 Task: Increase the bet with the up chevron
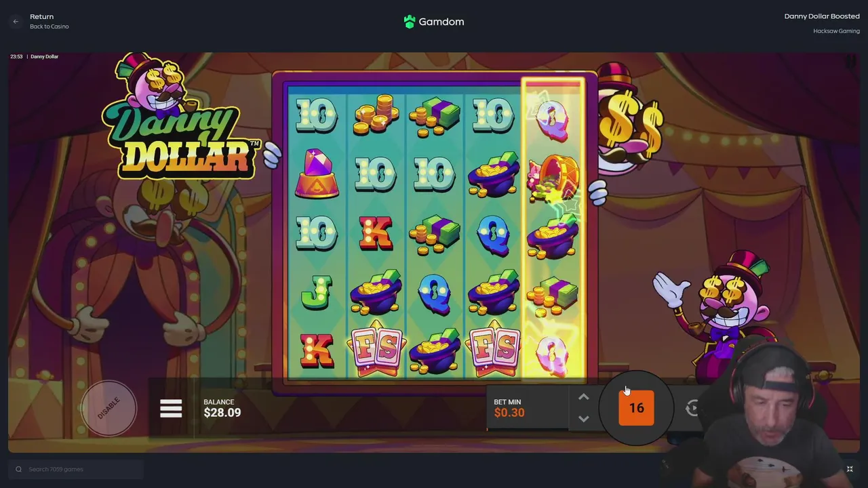584,397
